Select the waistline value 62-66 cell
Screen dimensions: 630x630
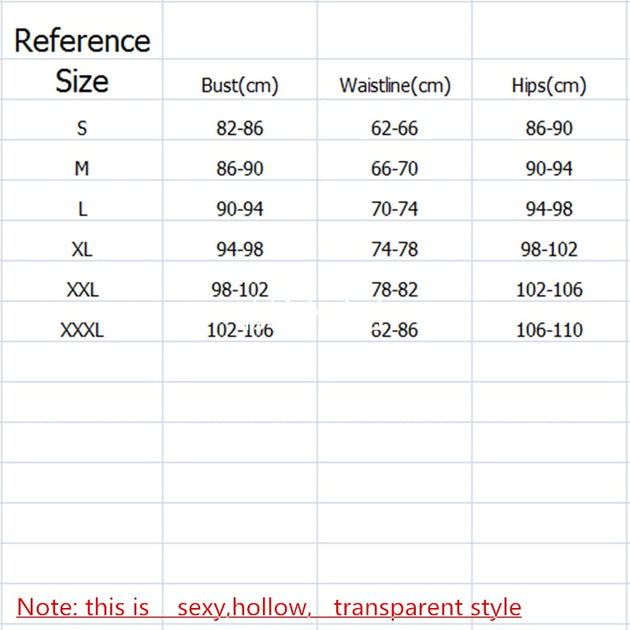click(395, 128)
